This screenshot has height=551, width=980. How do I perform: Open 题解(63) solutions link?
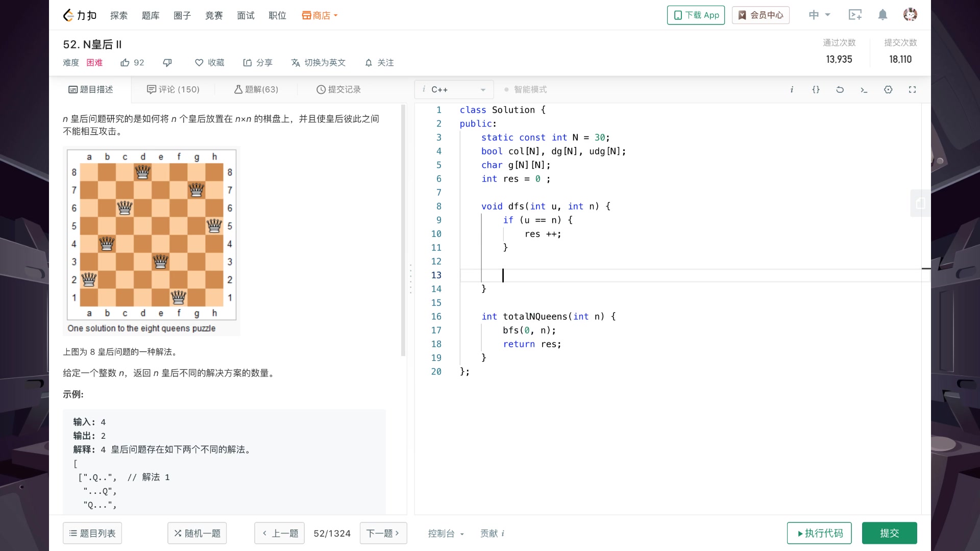(257, 89)
